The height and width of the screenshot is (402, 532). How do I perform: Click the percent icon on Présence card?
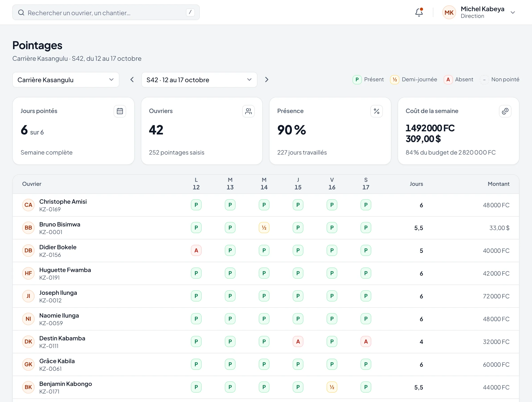[376, 111]
